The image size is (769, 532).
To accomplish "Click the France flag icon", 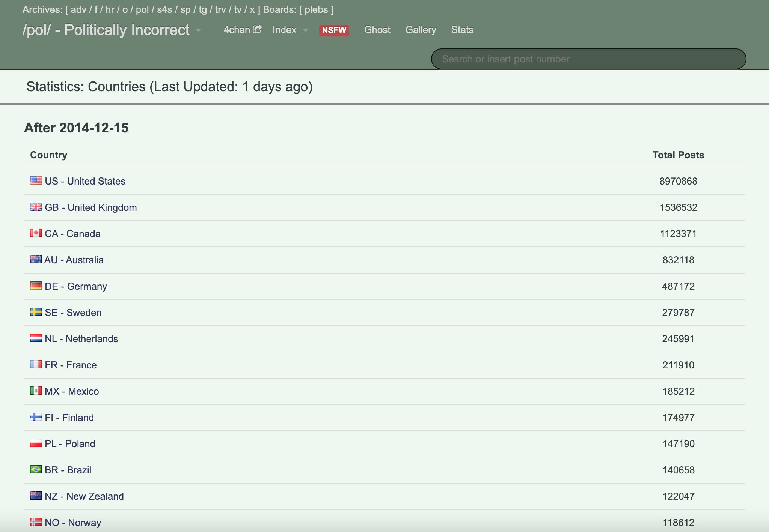I will [x=36, y=364].
